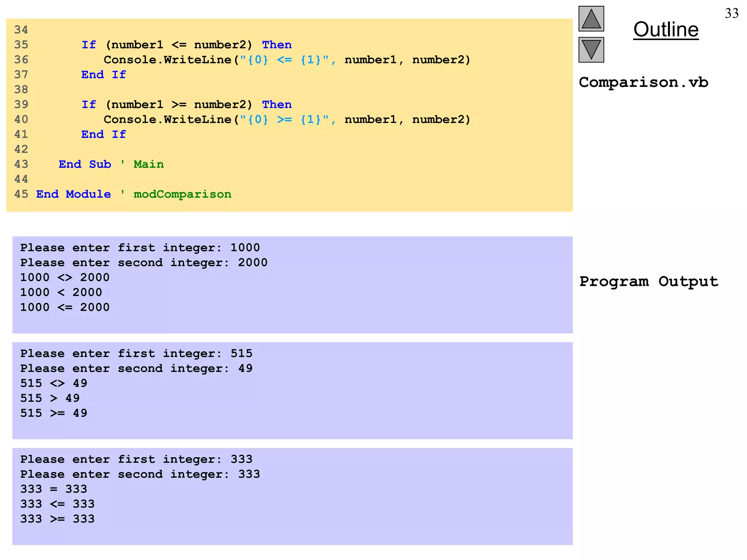Click output line '515 >= 49'

[x=54, y=413]
